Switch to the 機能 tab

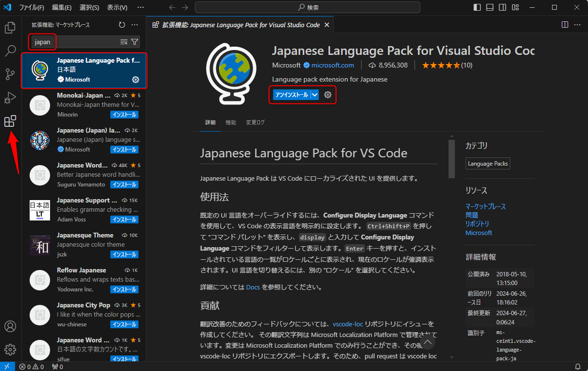pyautogui.click(x=230, y=122)
